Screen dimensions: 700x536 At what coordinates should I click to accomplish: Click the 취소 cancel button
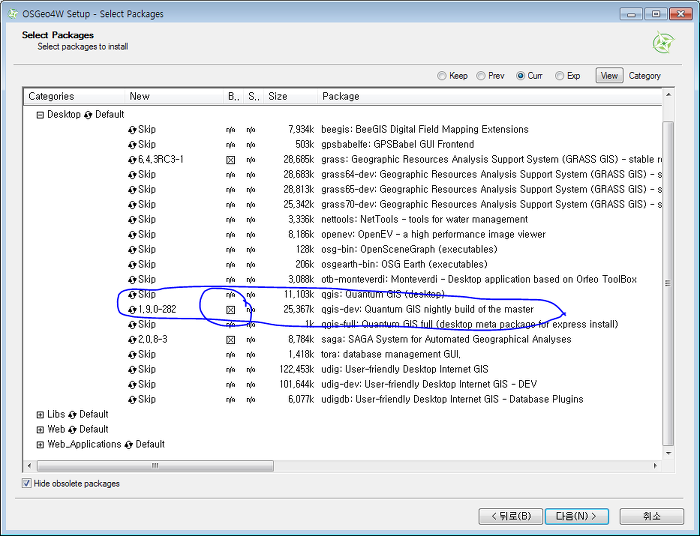(x=652, y=516)
